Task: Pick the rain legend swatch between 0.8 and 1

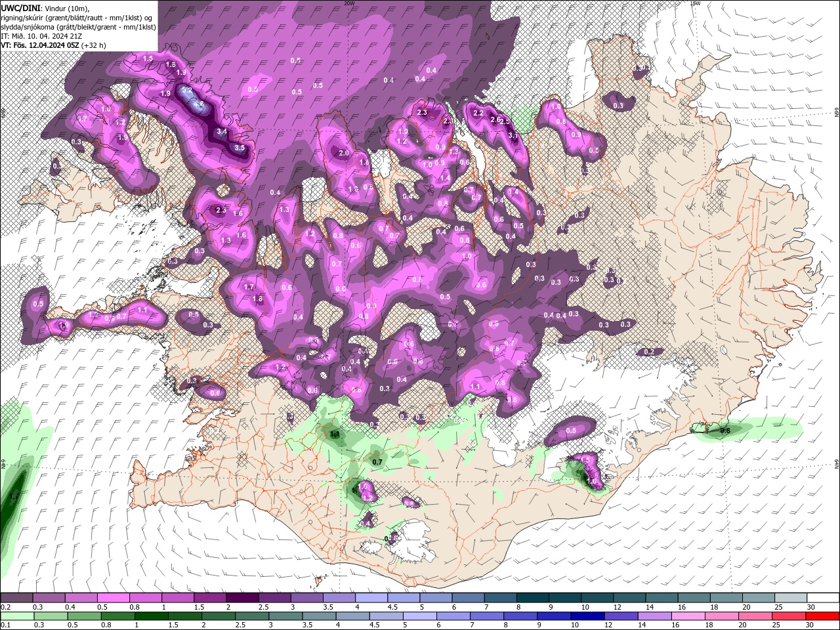Action: click(x=117, y=616)
